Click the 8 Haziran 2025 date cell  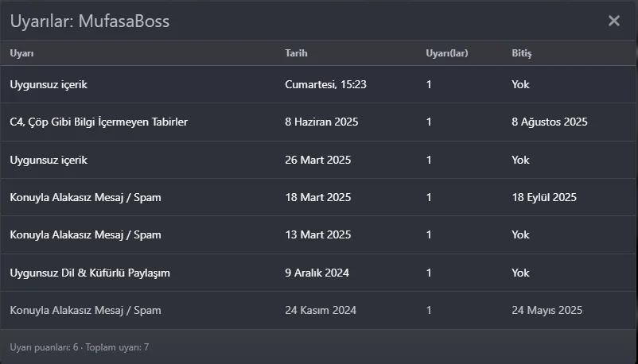coord(321,122)
